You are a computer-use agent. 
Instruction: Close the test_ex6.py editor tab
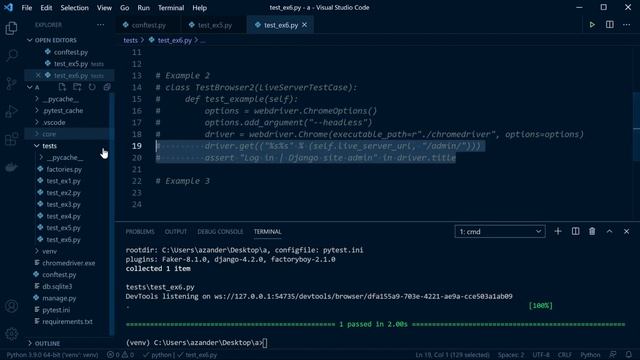tap(304, 25)
